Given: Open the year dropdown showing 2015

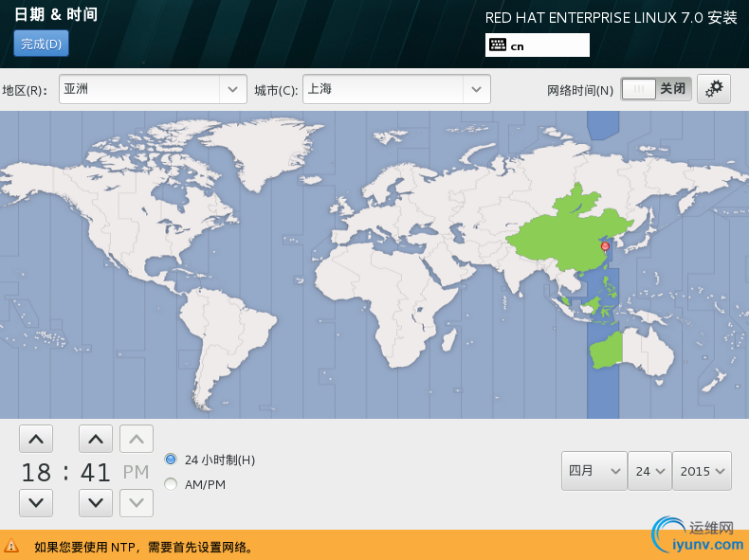Looking at the screenshot, I should pos(703,471).
